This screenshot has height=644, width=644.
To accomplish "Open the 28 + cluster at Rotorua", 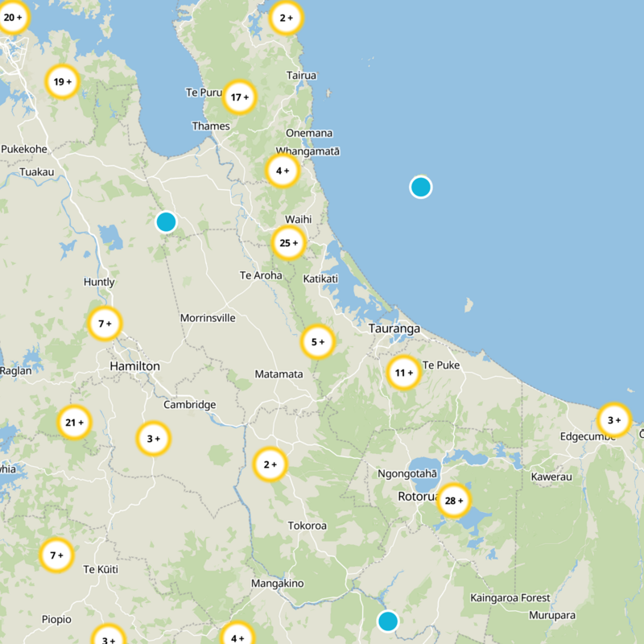I will [x=454, y=501].
